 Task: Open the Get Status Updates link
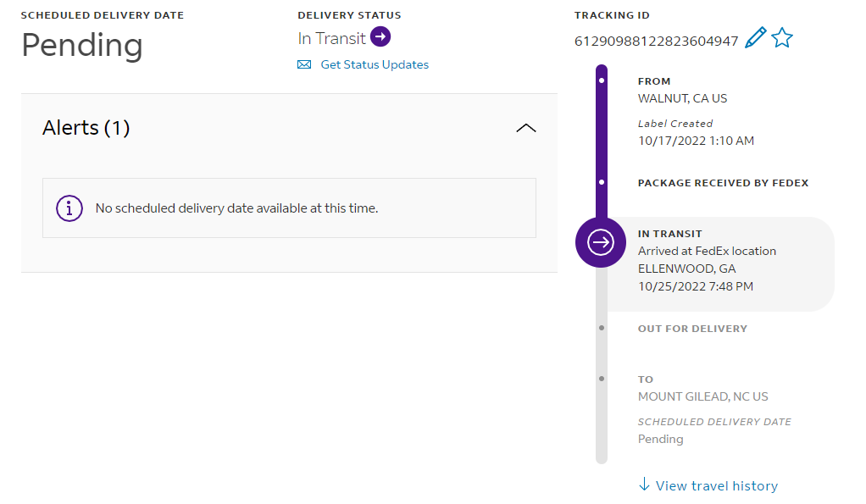pyautogui.click(x=375, y=65)
